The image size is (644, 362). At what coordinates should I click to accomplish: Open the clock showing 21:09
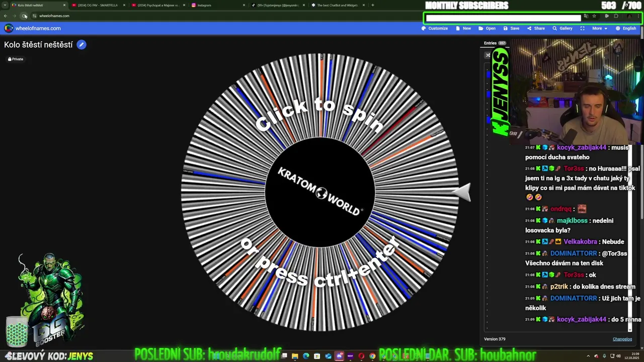tap(631, 356)
